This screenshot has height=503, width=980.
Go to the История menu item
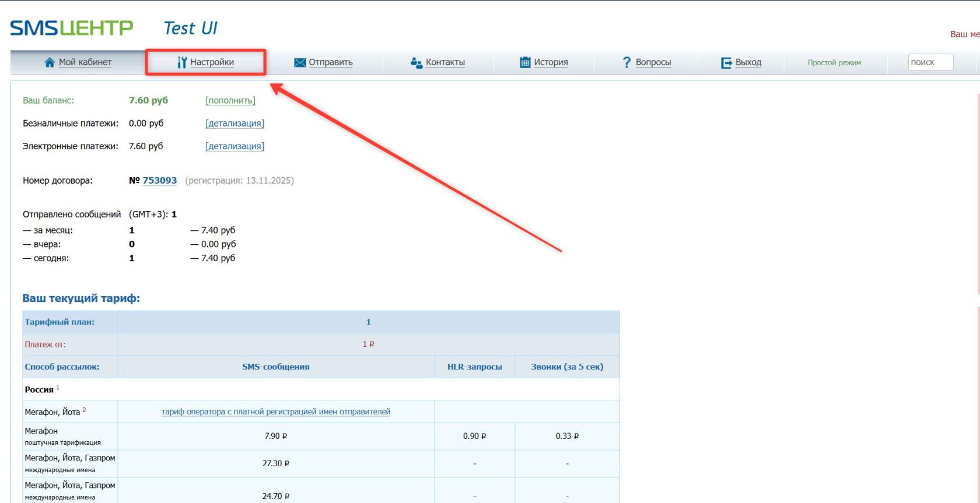551,62
